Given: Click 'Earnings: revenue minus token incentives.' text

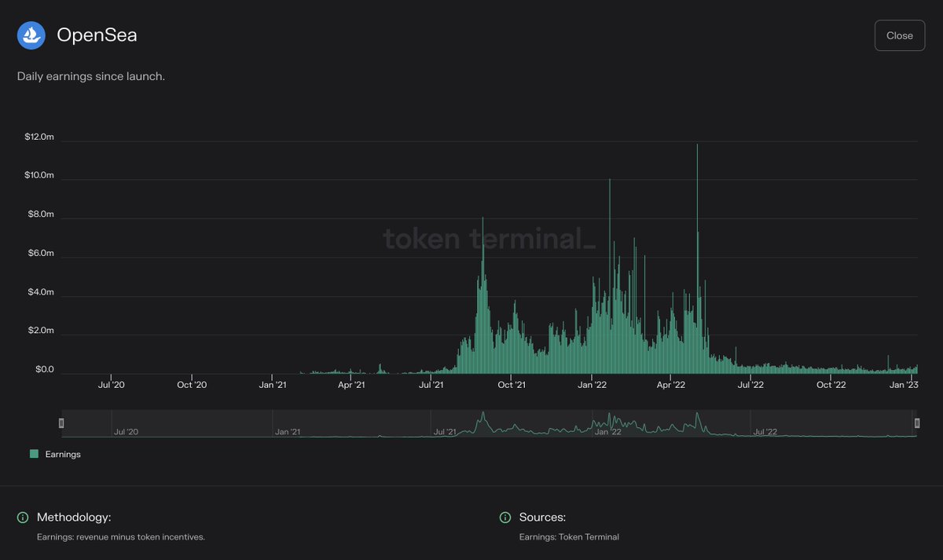Looking at the screenshot, I should [121, 537].
